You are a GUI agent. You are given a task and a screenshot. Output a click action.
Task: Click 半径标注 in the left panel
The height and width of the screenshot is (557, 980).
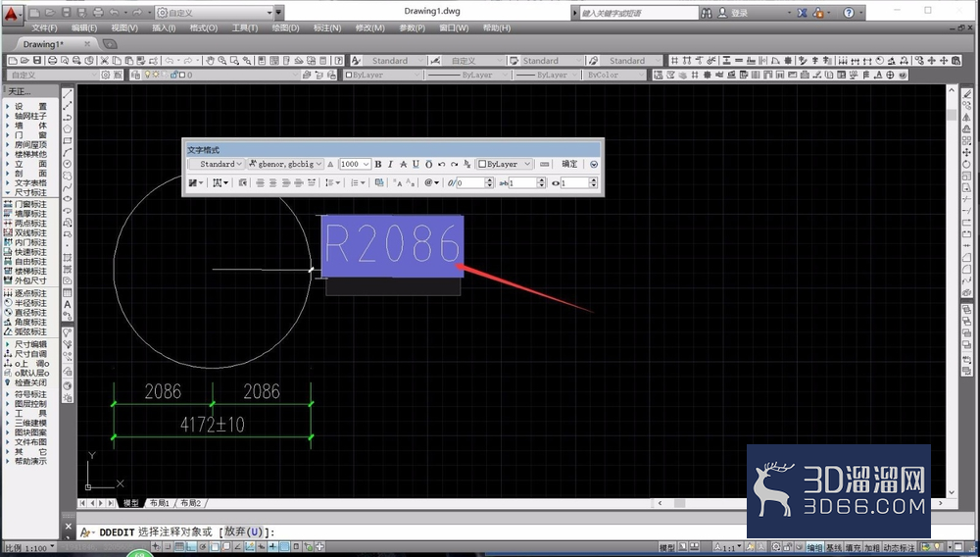point(30,303)
